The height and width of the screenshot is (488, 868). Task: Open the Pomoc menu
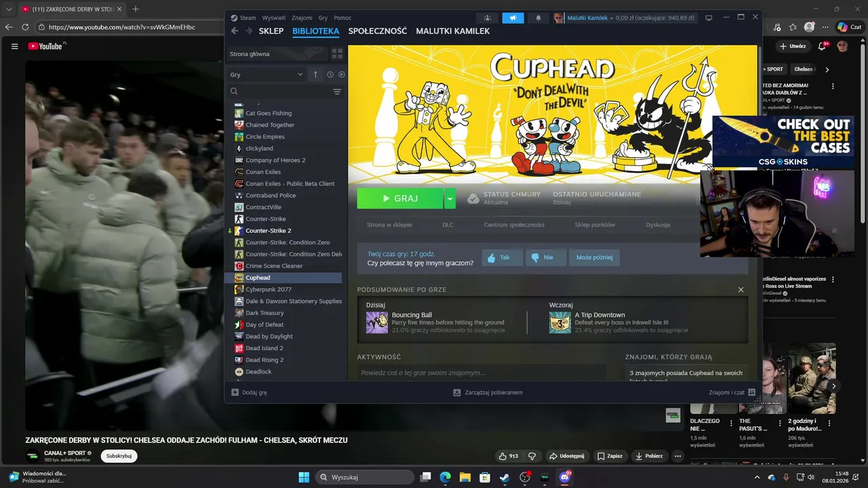click(x=342, y=18)
